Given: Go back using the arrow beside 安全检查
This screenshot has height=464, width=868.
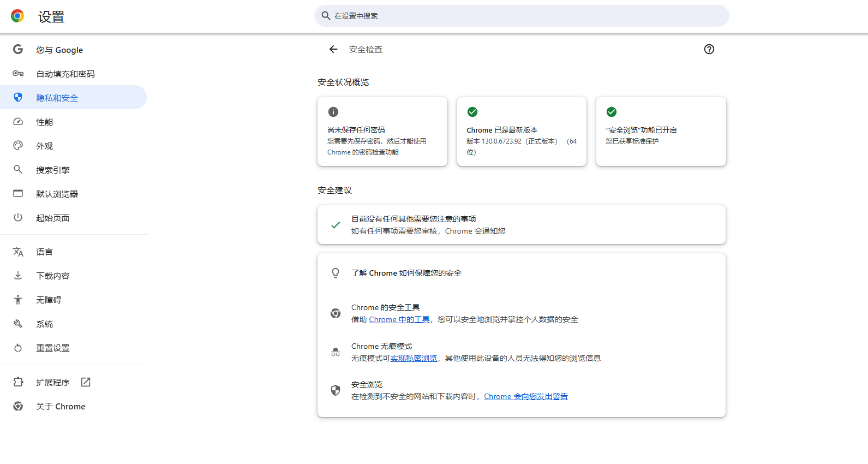Looking at the screenshot, I should (x=333, y=49).
